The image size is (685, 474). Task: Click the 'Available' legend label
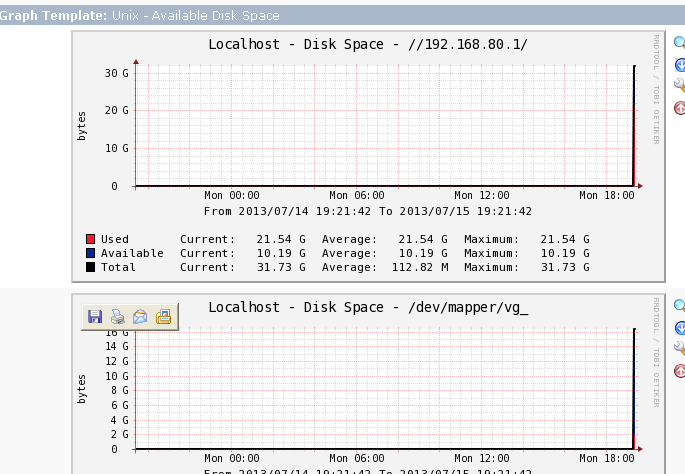coord(132,253)
